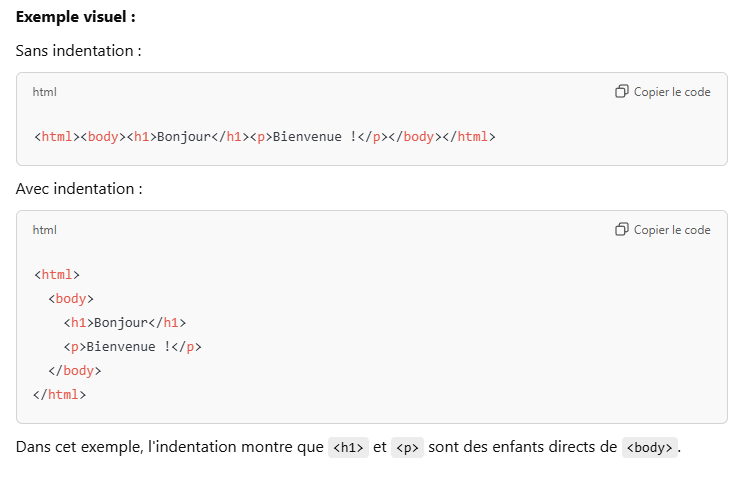Click the inline <body> code chip in the sentence
The image size is (745, 481).
click(x=649, y=448)
